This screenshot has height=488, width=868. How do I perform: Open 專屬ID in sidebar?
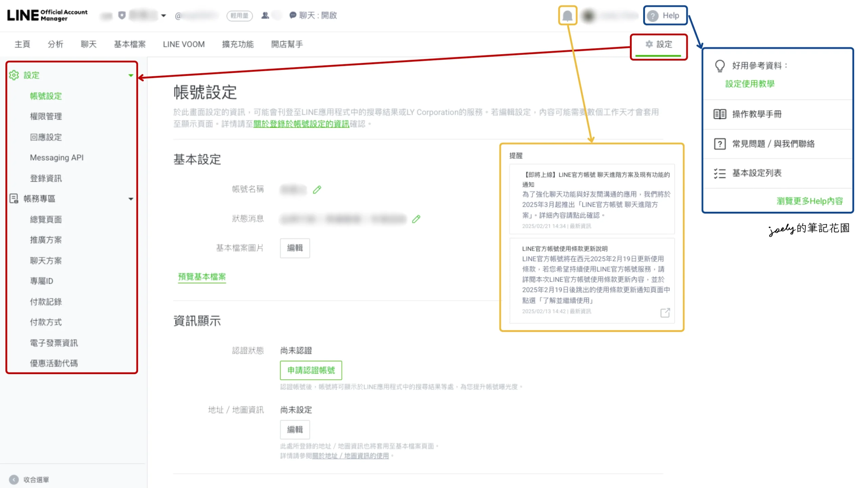click(42, 281)
